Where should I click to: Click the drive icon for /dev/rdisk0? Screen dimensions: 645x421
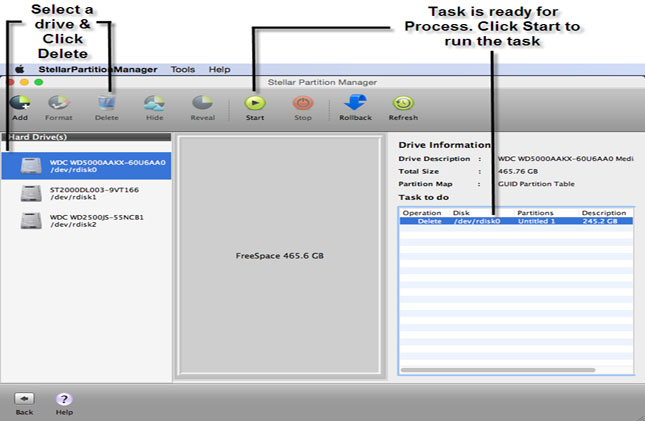click(x=31, y=165)
